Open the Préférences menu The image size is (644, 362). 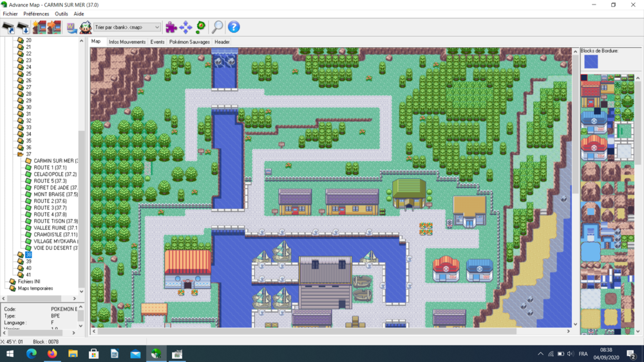[x=36, y=14]
